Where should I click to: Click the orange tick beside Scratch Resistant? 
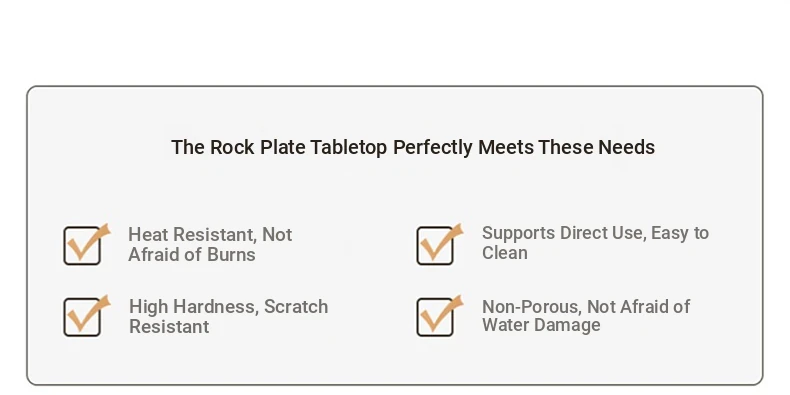[89, 312]
